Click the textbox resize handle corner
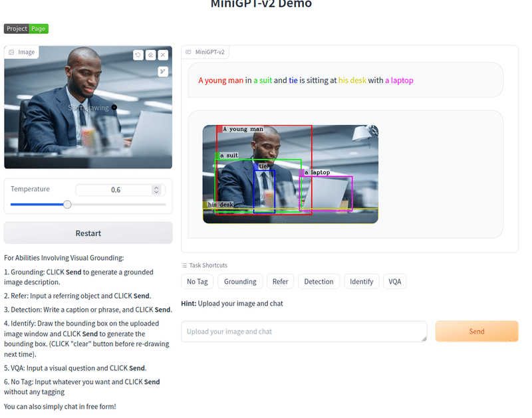The image size is (532, 418). [x=424, y=339]
